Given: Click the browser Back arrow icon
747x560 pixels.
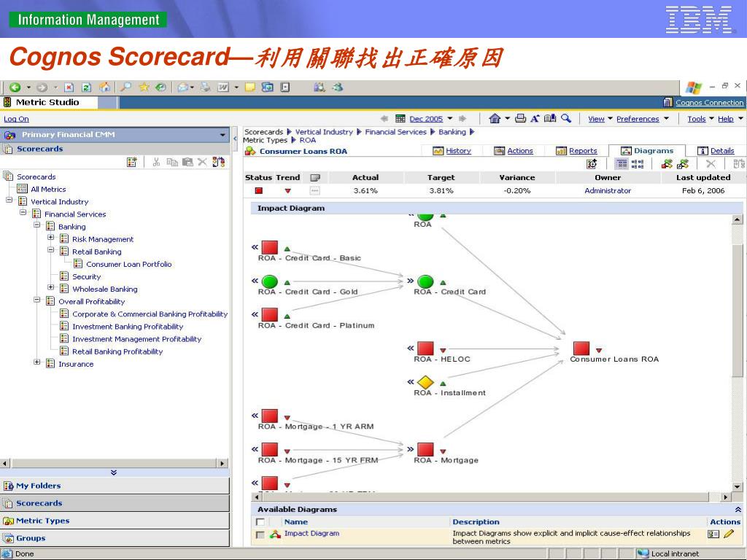Looking at the screenshot, I should click(x=15, y=87).
